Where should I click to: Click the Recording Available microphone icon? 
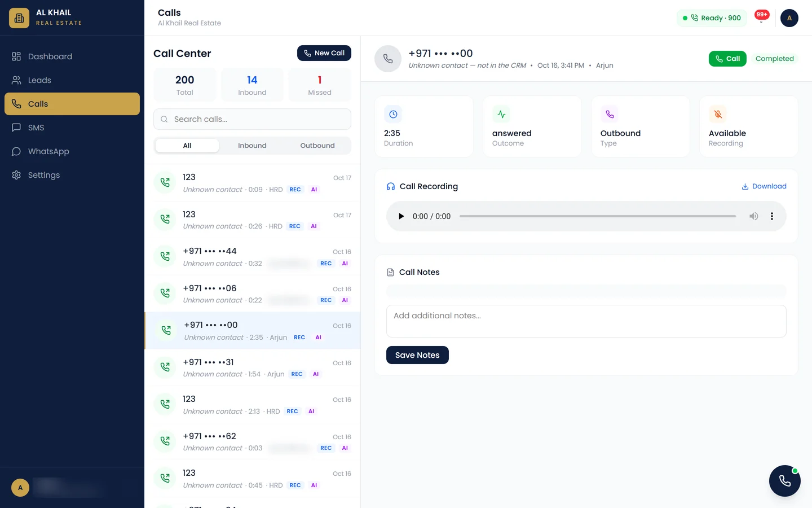(x=718, y=114)
